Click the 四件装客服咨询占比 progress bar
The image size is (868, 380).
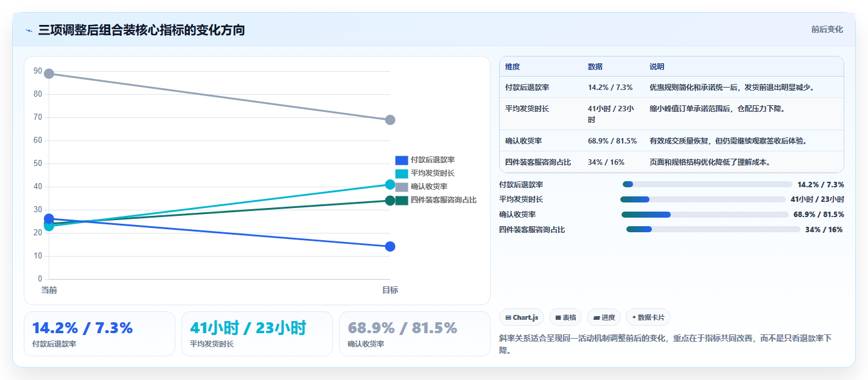click(x=713, y=229)
